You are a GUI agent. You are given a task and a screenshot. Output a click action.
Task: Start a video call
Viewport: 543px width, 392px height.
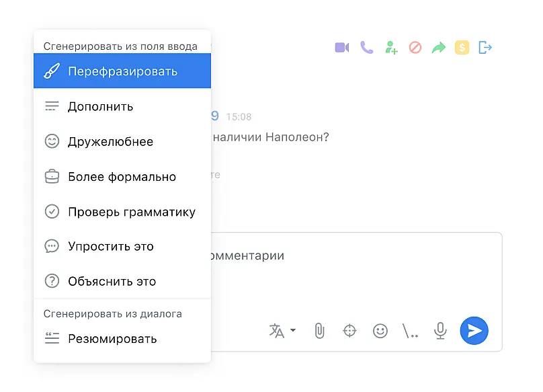[x=342, y=48]
